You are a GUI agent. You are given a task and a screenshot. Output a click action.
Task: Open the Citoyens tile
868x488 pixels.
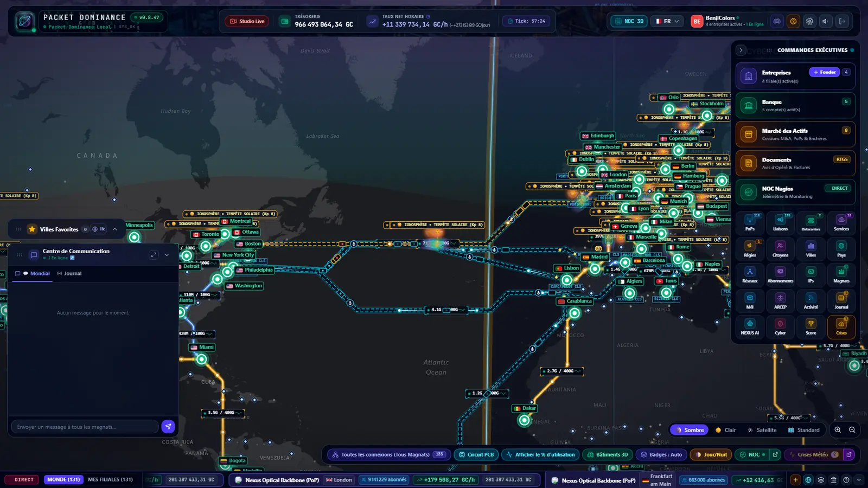point(780,248)
